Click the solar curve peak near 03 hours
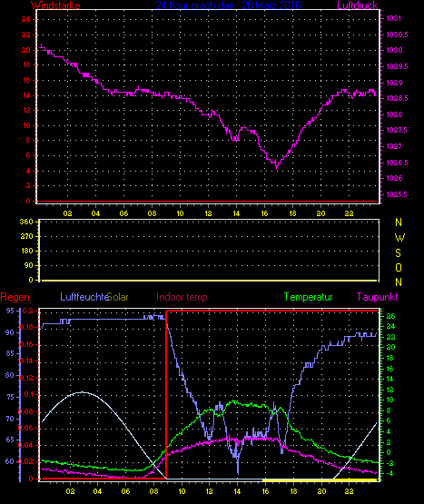Image resolution: width=424 pixels, height=504 pixels. click(x=83, y=392)
